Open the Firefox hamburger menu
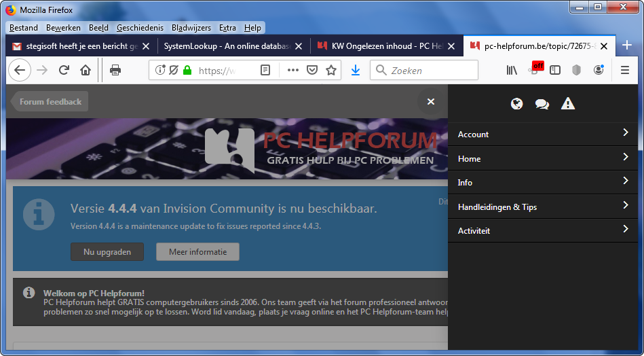Viewport: 644px width, 356px height. [625, 70]
